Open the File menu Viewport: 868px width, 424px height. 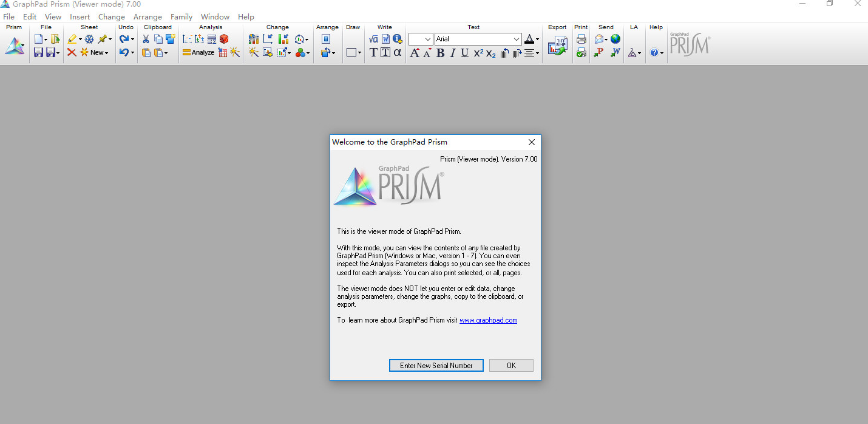click(x=8, y=17)
